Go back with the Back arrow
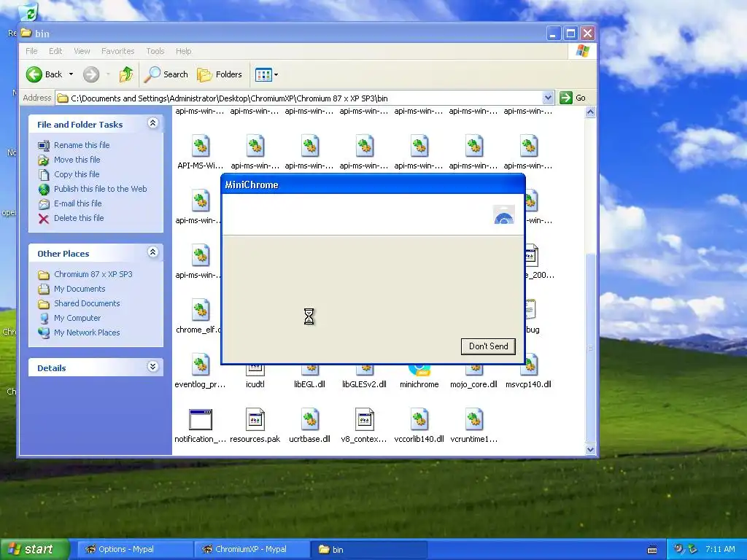747x560 pixels. (44, 74)
